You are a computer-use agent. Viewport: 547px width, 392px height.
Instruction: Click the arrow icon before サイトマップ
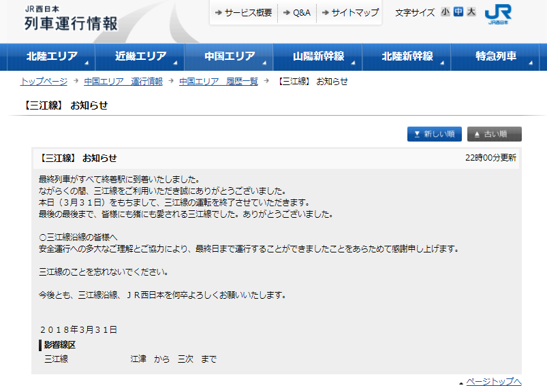(325, 12)
